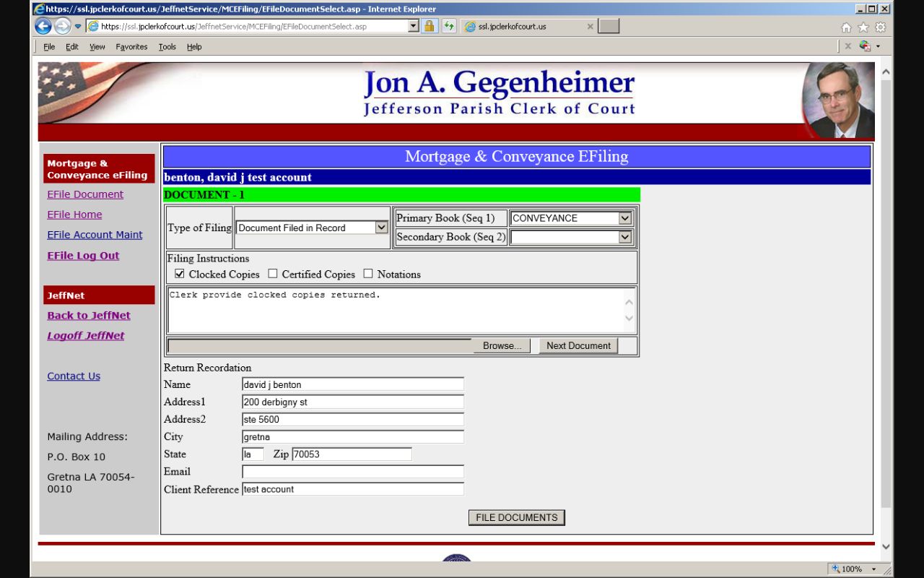Screen dimensions: 924x578
Task: Open the Favorites star icon
Action: tap(863, 27)
